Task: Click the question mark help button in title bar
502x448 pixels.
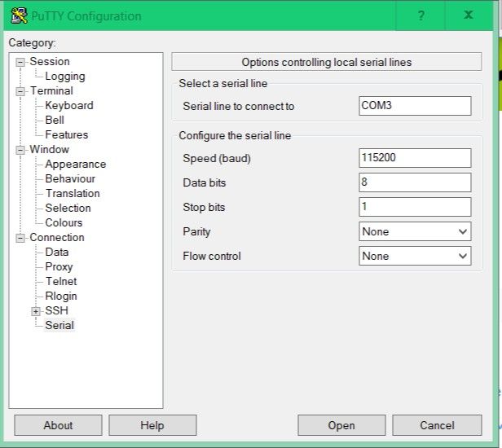Action: [x=421, y=15]
